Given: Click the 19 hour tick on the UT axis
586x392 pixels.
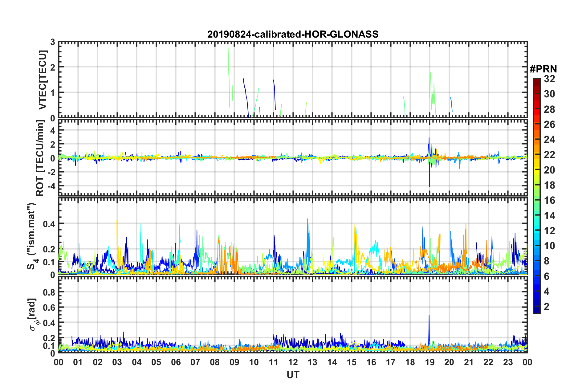Looking at the screenshot, I should click(x=430, y=362).
